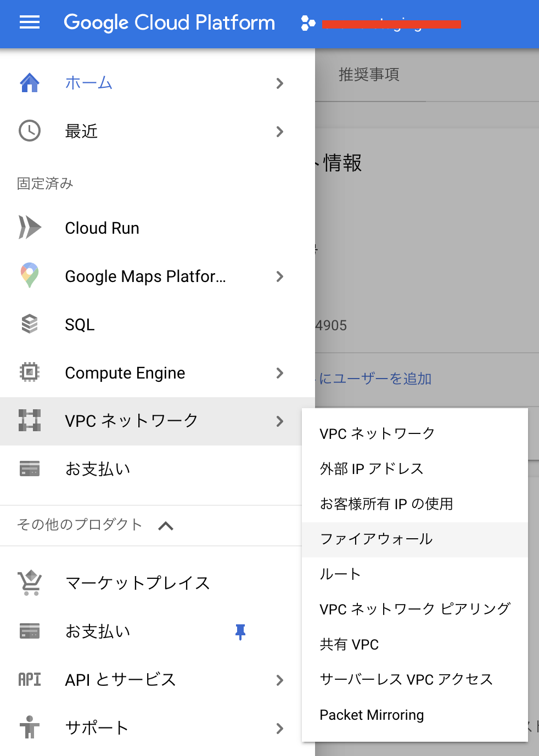
Task: Open Cloud Run from pinned list
Action: pos(158,228)
